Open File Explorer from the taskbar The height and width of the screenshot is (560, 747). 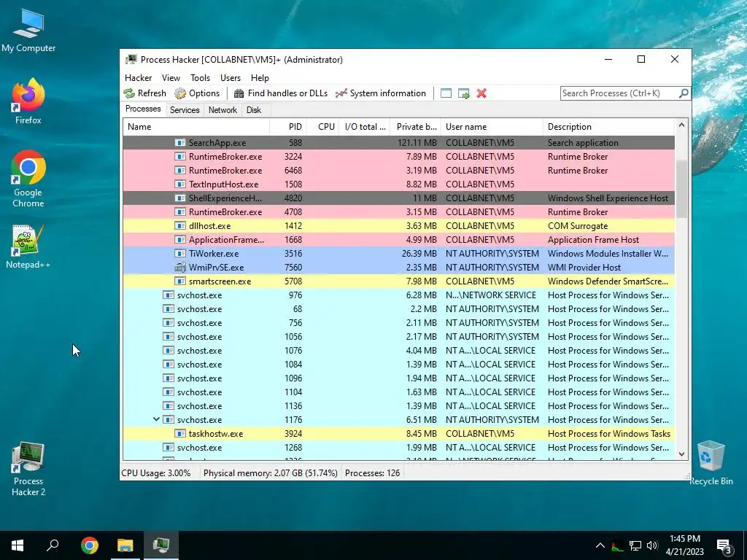125,545
